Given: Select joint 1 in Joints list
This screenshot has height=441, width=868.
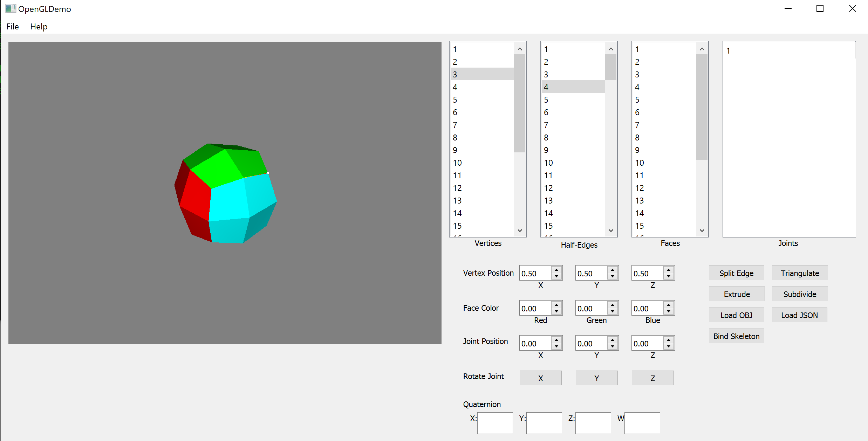Looking at the screenshot, I should [728, 51].
